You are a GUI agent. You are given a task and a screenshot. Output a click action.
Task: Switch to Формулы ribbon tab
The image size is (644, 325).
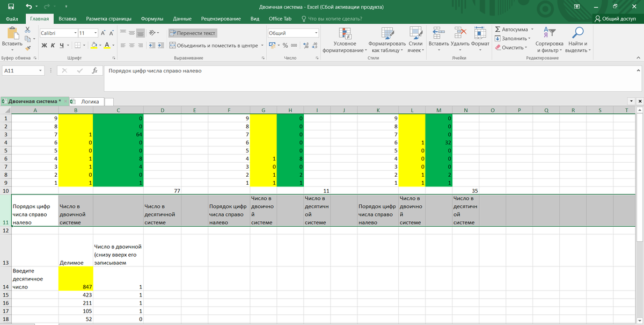152,18
